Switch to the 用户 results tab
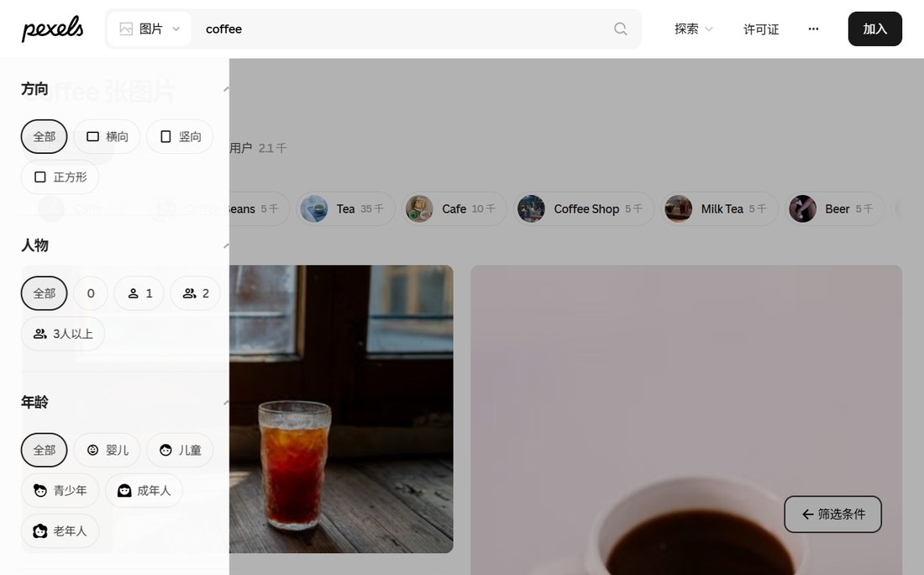Image resolution: width=924 pixels, height=575 pixels. point(258,148)
